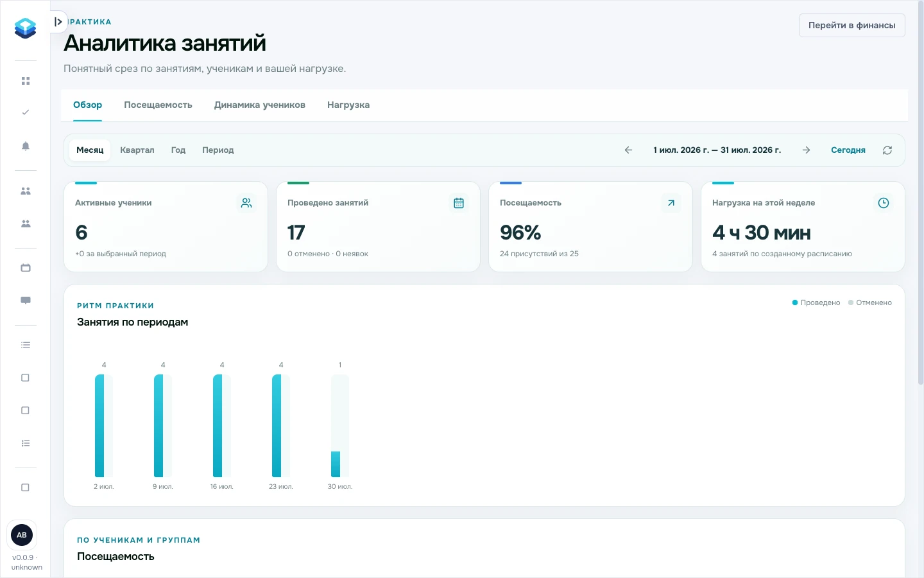Open the chat bubble icon in the sidebar
Screen dimensions: 924x578
(x=26, y=301)
